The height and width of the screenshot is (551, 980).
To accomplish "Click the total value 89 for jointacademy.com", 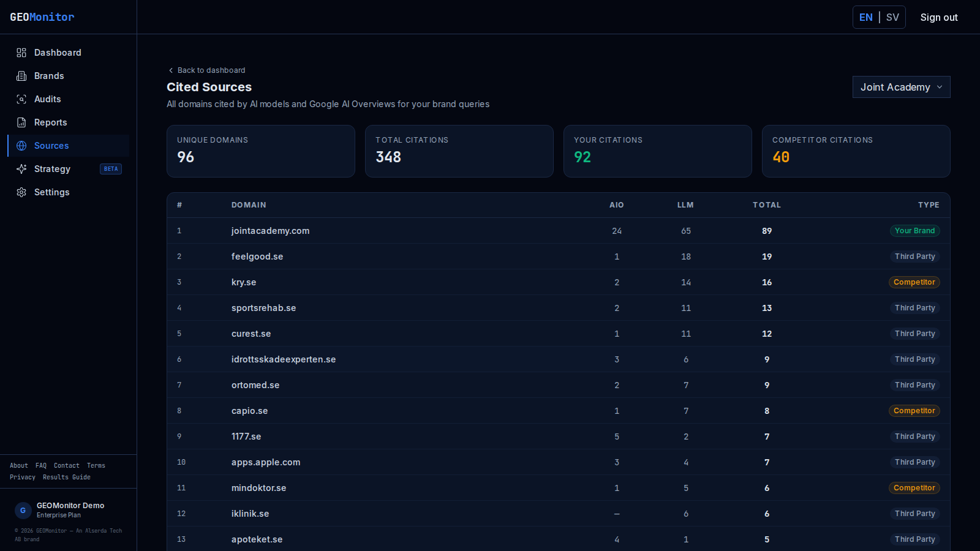I will (767, 231).
